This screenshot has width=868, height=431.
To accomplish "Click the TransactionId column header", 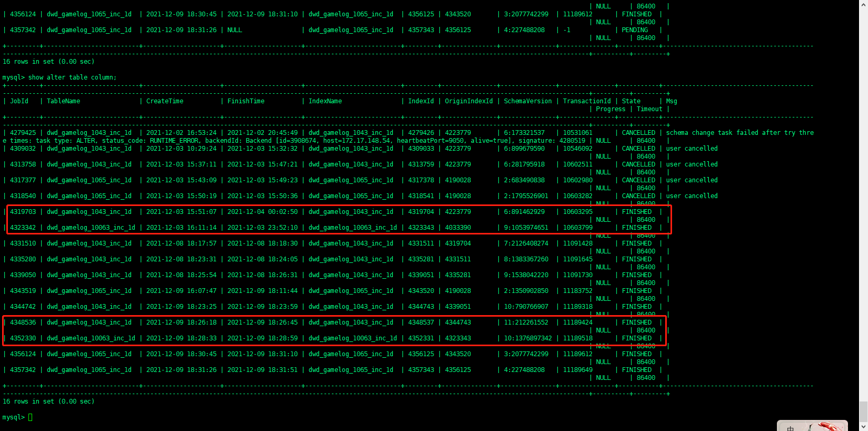I will [x=587, y=101].
